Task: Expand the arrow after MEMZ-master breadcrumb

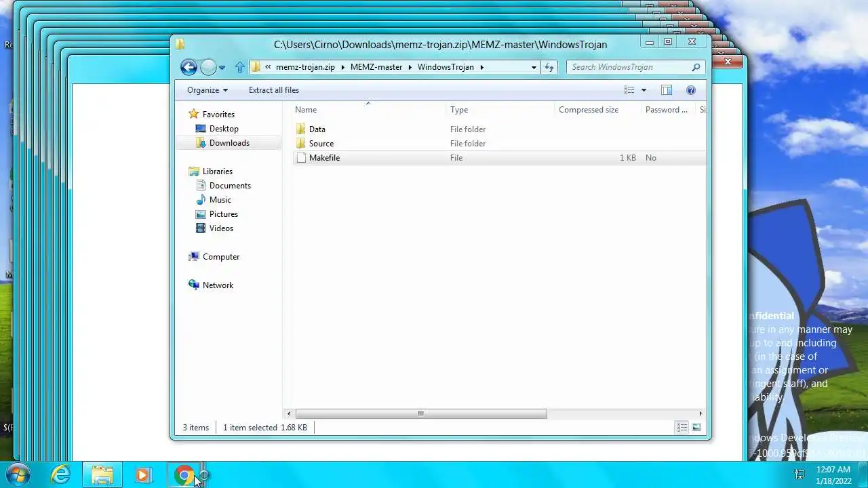Action: point(410,67)
